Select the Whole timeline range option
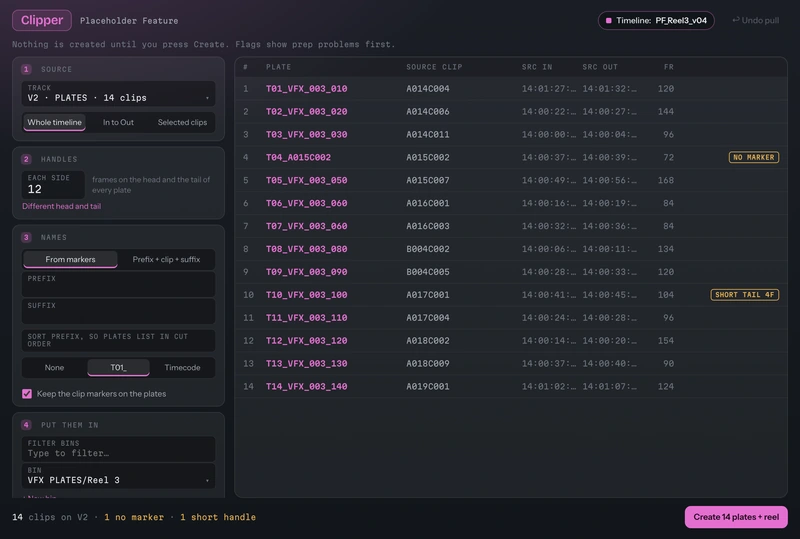 tap(55, 122)
